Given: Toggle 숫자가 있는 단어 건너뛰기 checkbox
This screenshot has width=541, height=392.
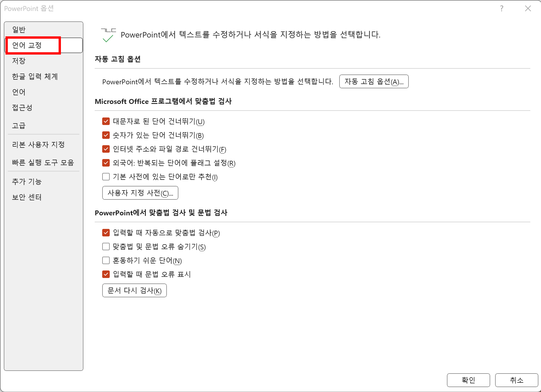Looking at the screenshot, I should tap(106, 135).
